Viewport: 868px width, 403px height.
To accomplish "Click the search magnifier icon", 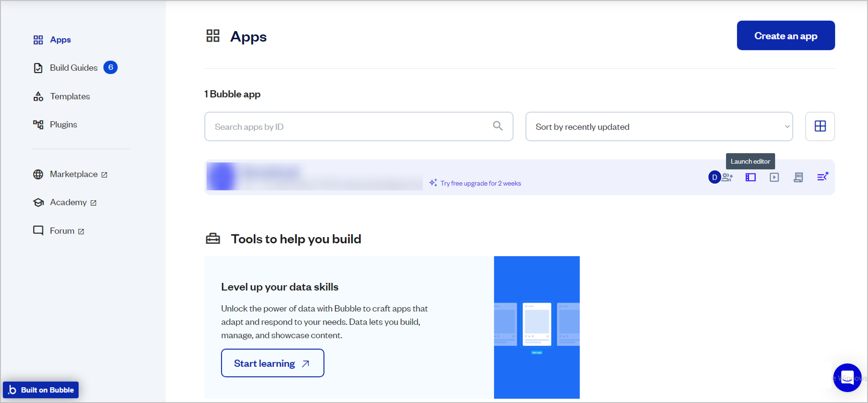I will click(x=497, y=126).
